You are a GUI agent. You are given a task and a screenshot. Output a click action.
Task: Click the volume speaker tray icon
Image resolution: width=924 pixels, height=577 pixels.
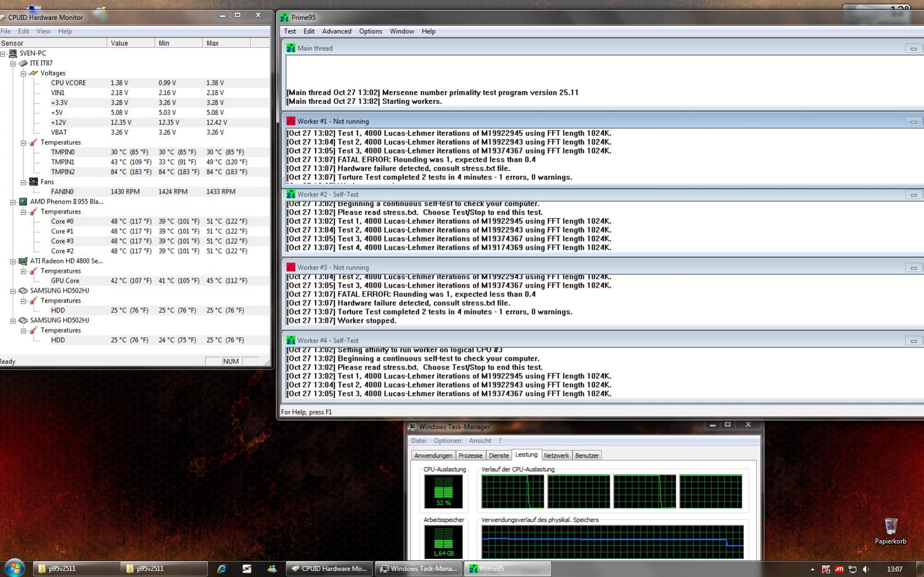[x=866, y=569]
